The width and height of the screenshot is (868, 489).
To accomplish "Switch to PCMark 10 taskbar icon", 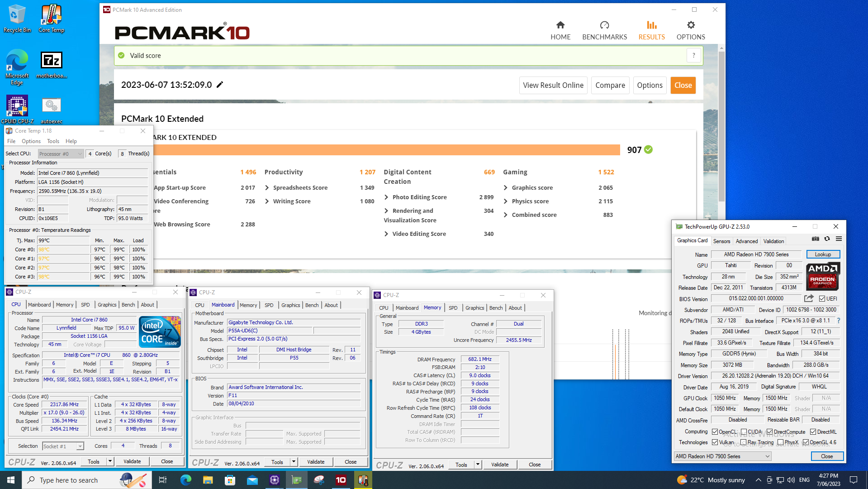I will click(341, 480).
